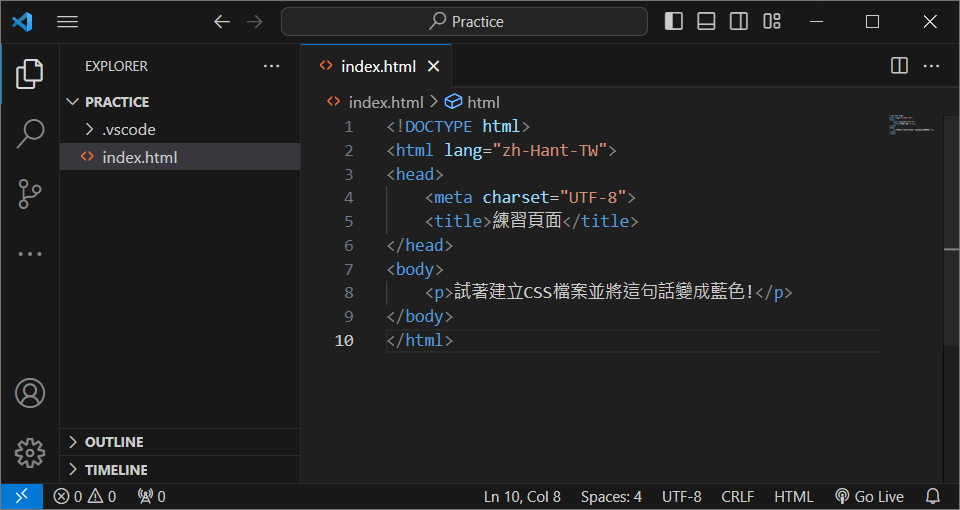Toggle the bottom panel layout

pos(706,22)
